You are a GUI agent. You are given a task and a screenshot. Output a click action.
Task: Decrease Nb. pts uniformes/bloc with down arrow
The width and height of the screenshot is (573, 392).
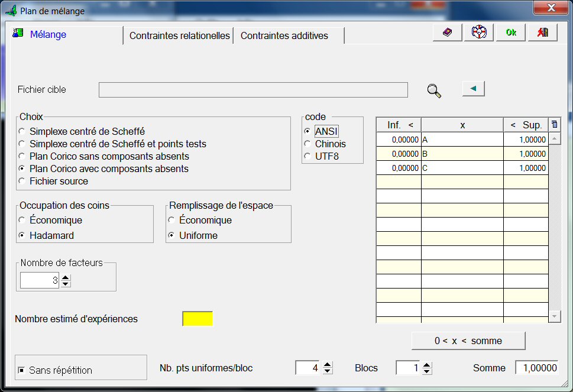click(x=328, y=371)
